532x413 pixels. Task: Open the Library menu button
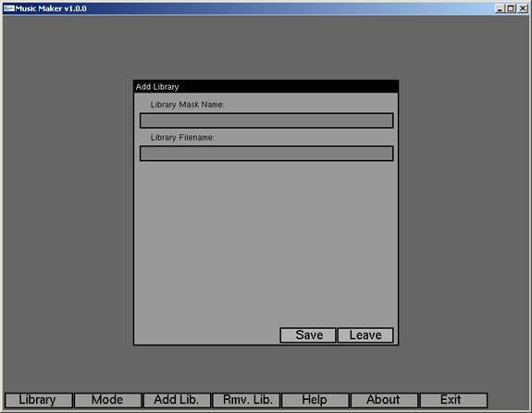(x=38, y=400)
